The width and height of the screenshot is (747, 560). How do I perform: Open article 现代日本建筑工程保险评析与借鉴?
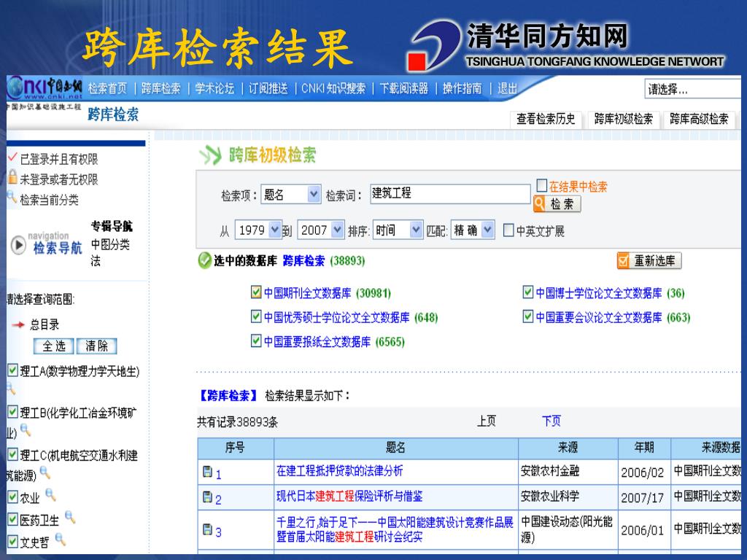pos(349,496)
